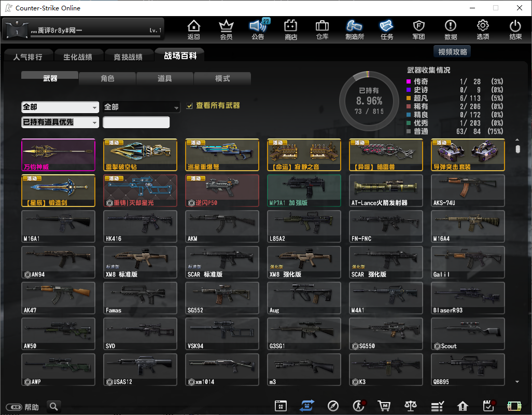
Task: Open the gift window icon in bottom bar
Action: tap(281, 406)
